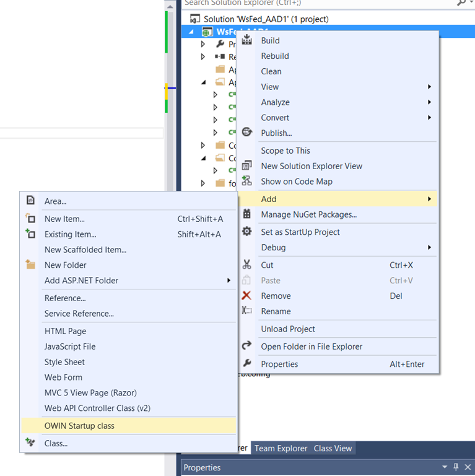Click the Search Solution Explorer field
The width and height of the screenshot is (475, 476).
click(318, 3)
